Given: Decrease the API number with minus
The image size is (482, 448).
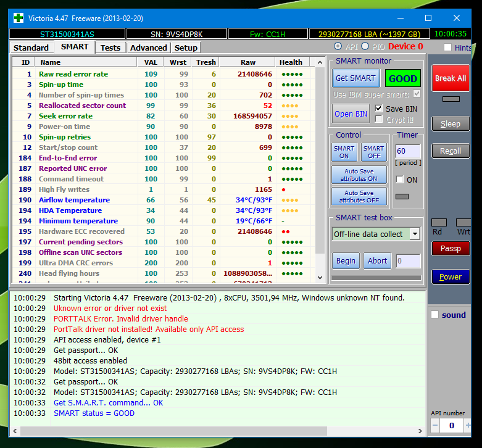Looking at the screenshot, I should click(x=435, y=426).
